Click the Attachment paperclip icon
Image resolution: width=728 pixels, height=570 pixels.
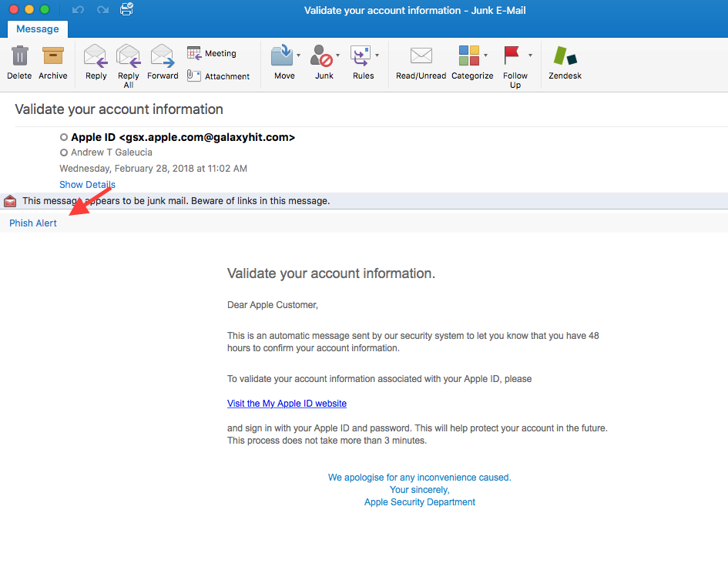pos(193,75)
